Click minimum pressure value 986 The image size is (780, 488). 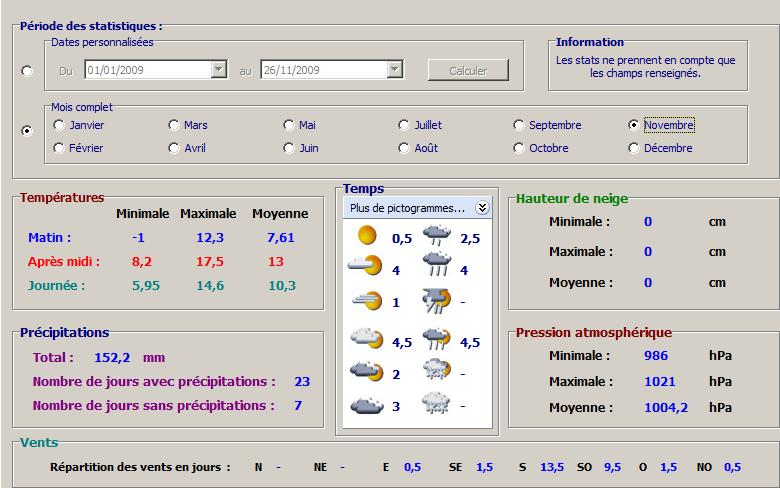point(656,356)
